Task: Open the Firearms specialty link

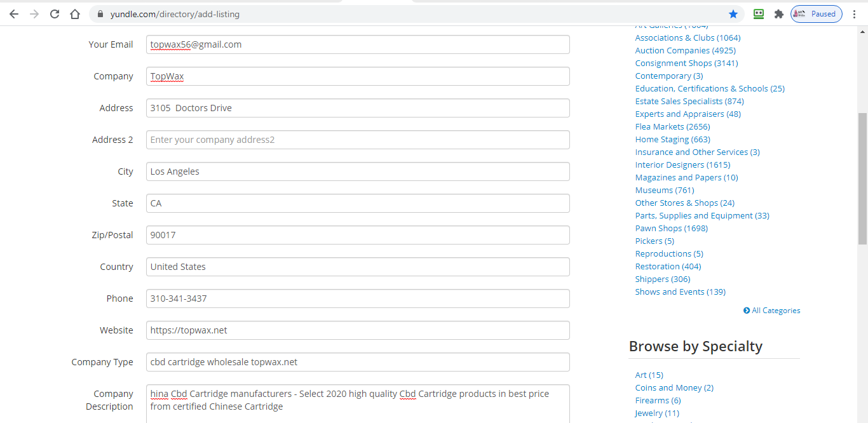Action: [x=658, y=400]
